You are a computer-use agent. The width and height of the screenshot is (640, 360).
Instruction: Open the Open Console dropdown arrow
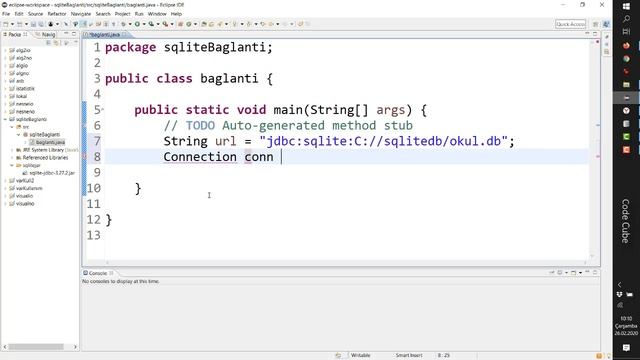click(x=580, y=272)
